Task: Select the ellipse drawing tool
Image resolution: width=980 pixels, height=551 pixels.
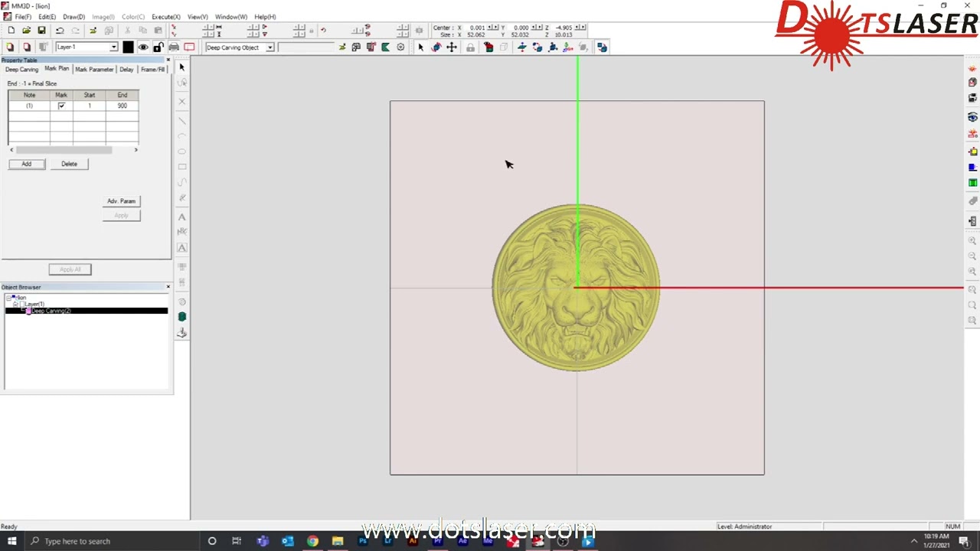Action: 182,152
